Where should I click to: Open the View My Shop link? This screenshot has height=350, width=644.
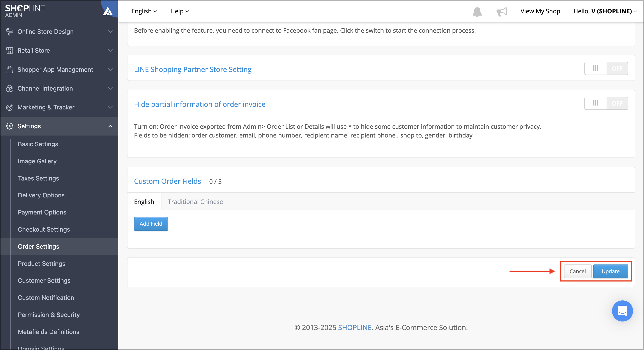(540, 11)
